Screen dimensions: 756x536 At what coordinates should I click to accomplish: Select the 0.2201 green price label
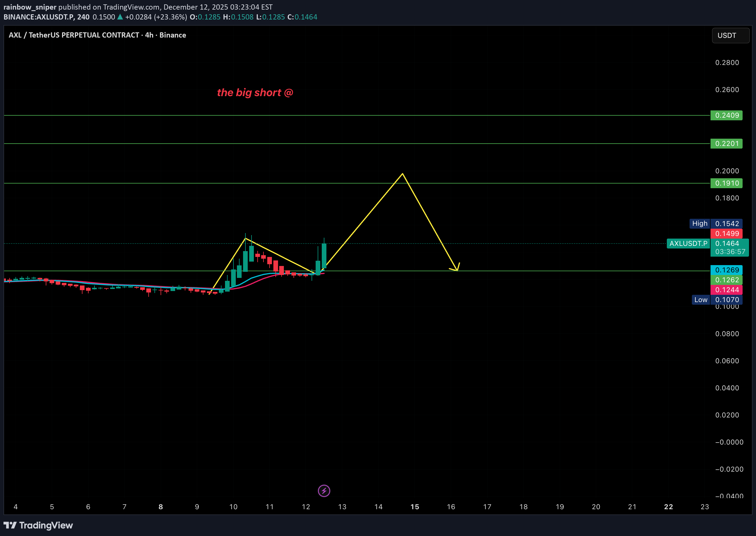[x=726, y=144]
